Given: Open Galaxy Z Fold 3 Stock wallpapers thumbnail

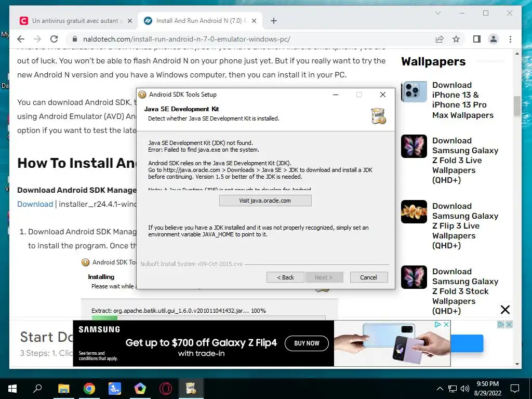Looking at the screenshot, I should point(414,277).
